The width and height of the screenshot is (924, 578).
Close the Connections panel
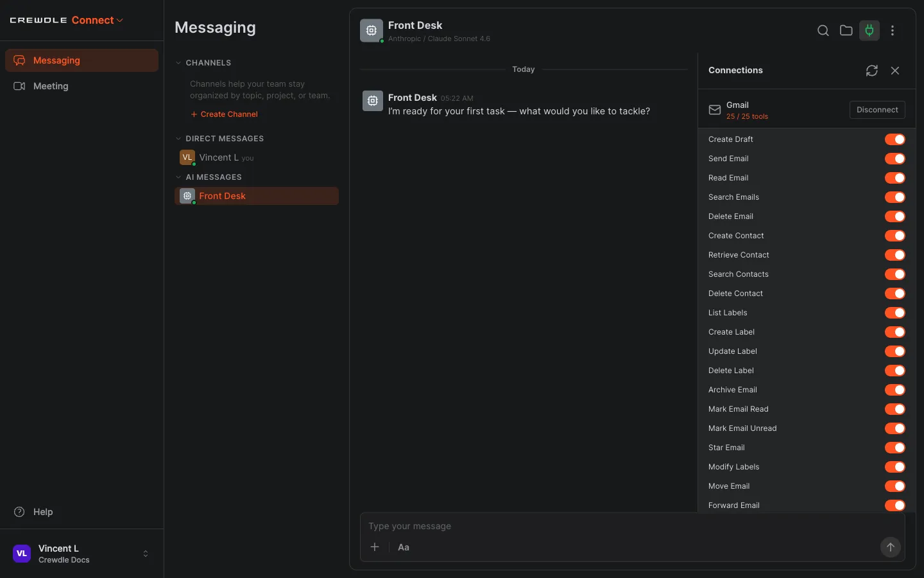(x=895, y=71)
